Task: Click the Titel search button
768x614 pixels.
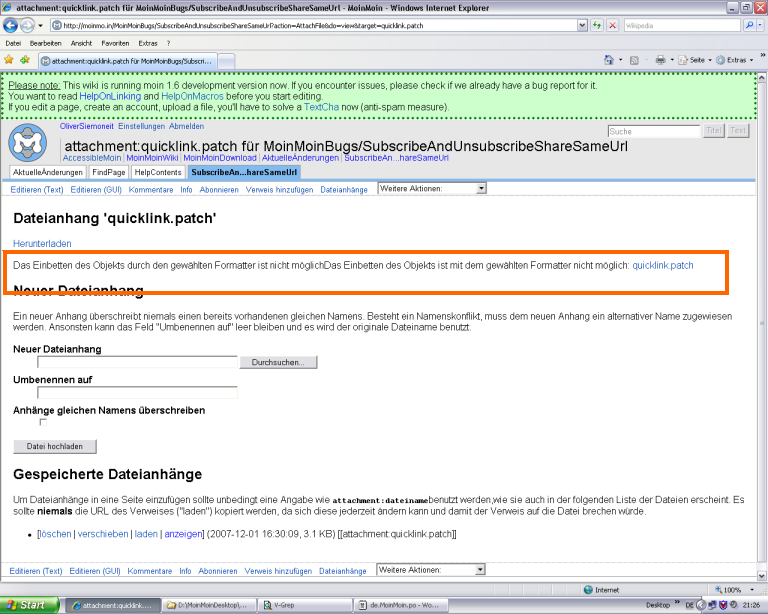Action: coord(714,130)
